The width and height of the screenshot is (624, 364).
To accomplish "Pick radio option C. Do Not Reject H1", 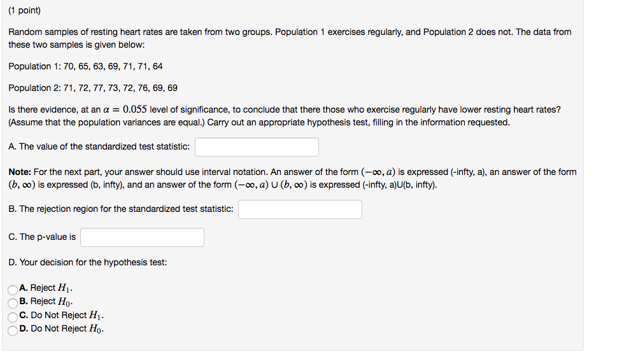I will point(13,316).
